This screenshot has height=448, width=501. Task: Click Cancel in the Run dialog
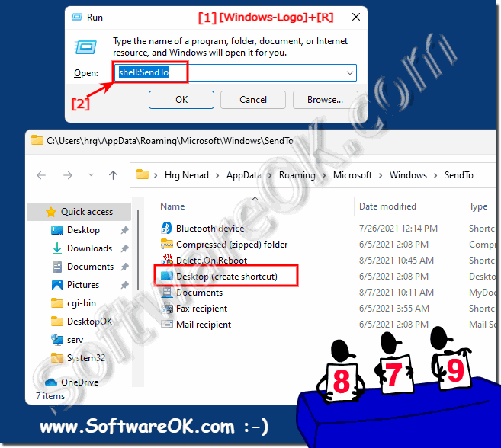253,100
